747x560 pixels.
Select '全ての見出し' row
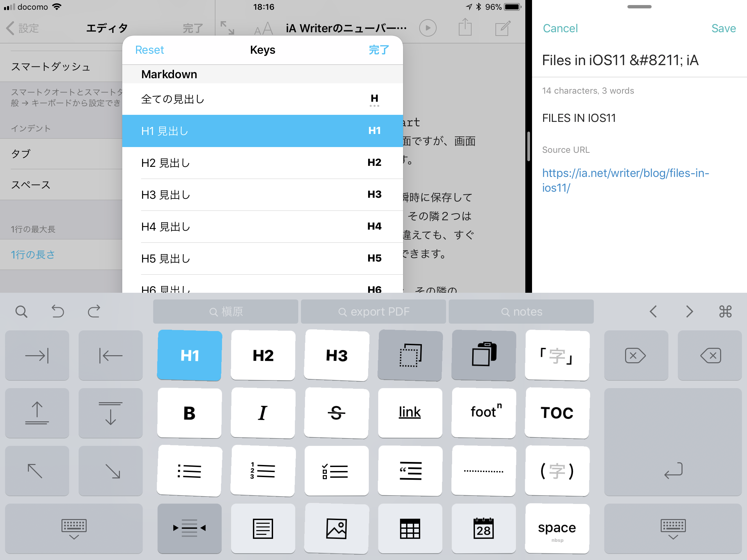(x=262, y=99)
